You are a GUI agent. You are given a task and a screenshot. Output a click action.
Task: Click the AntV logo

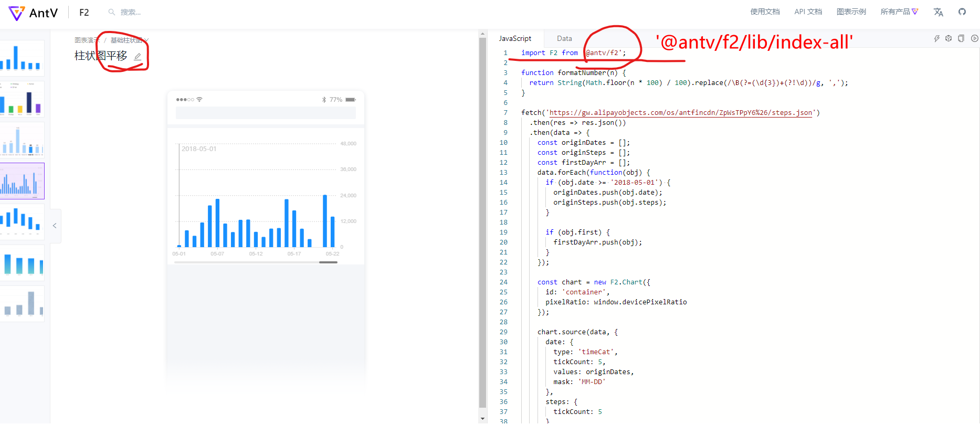33,13
